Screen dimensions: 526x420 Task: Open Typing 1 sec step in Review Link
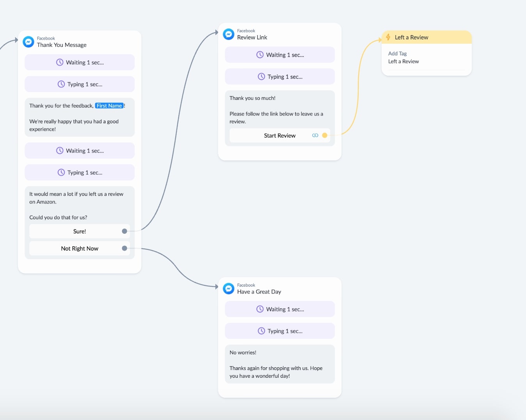(x=280, y=77)
